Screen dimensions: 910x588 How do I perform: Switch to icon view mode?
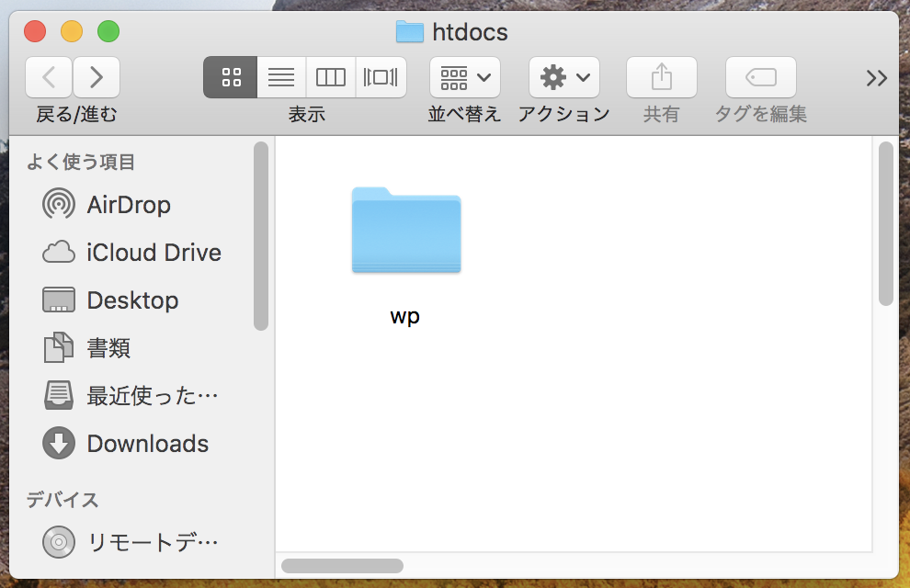click(x=231, y=78)
